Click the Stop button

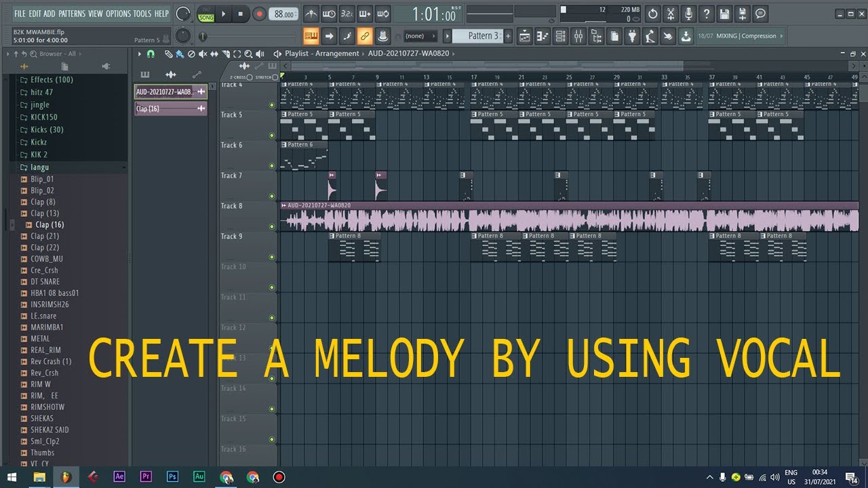[241, 14]
